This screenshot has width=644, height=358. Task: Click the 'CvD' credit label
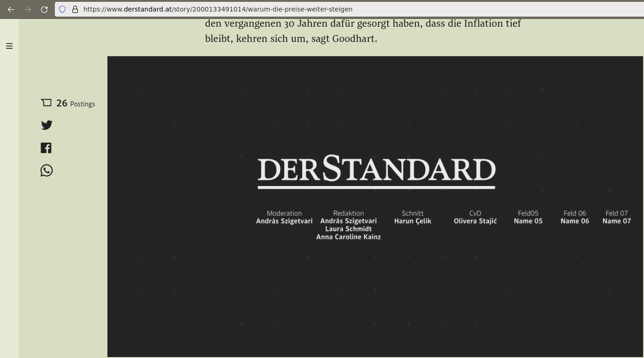click(x=475, y=213)
